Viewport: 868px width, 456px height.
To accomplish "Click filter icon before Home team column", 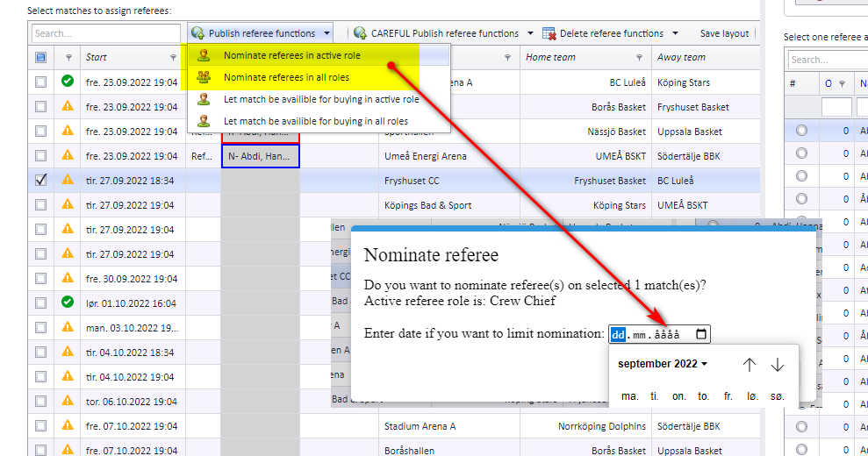I will tap(507, 58).
